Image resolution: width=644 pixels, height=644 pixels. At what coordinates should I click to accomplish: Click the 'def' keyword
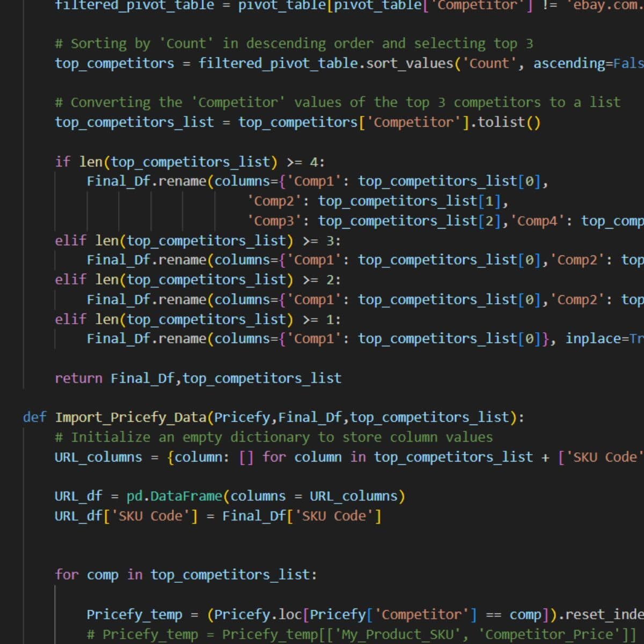point(35,418)
